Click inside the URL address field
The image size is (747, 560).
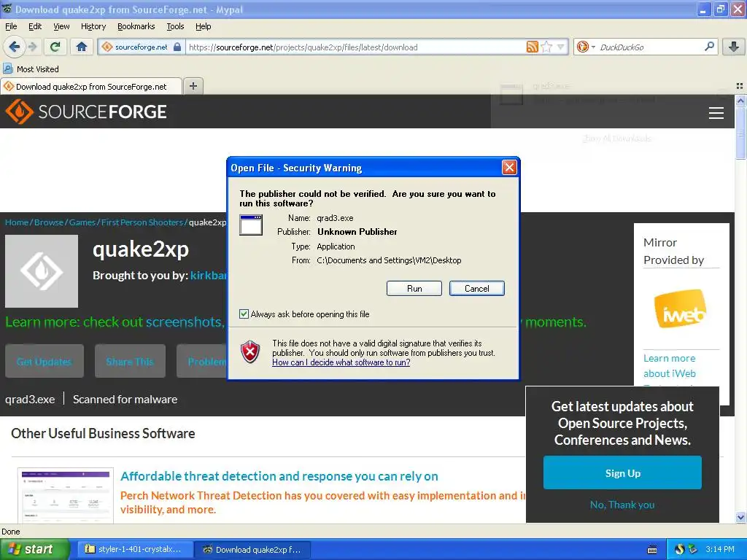(355, 47)
